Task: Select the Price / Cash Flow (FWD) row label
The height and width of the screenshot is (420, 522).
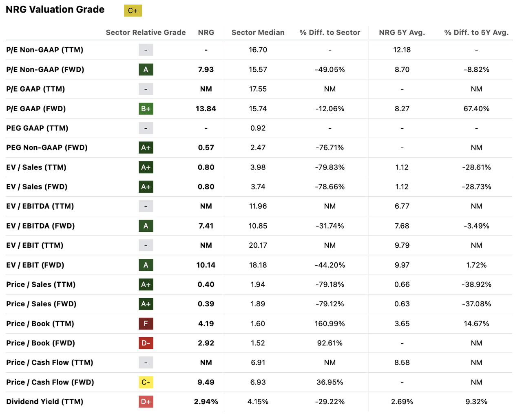Action: (x=50, y=382)
